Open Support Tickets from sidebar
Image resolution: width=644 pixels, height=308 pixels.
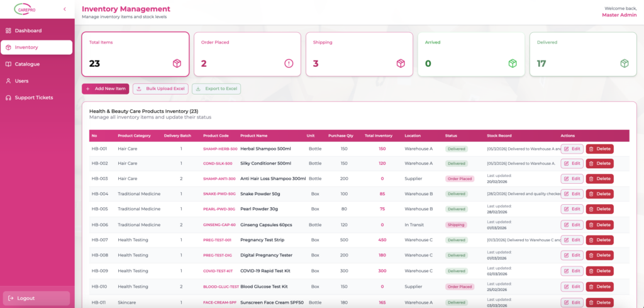33,98
